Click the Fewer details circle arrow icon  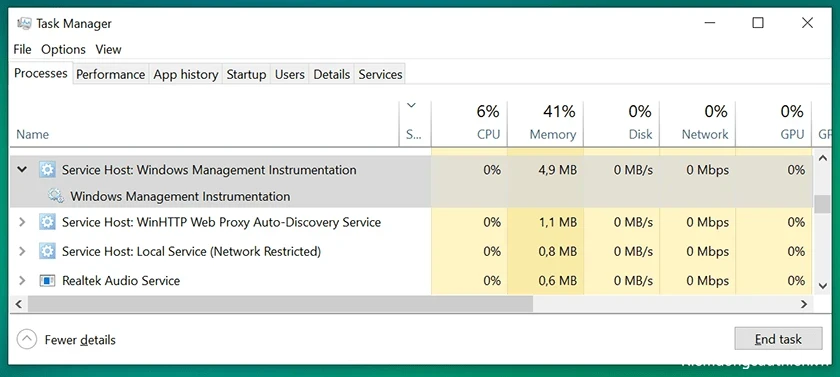coord(27,339)
